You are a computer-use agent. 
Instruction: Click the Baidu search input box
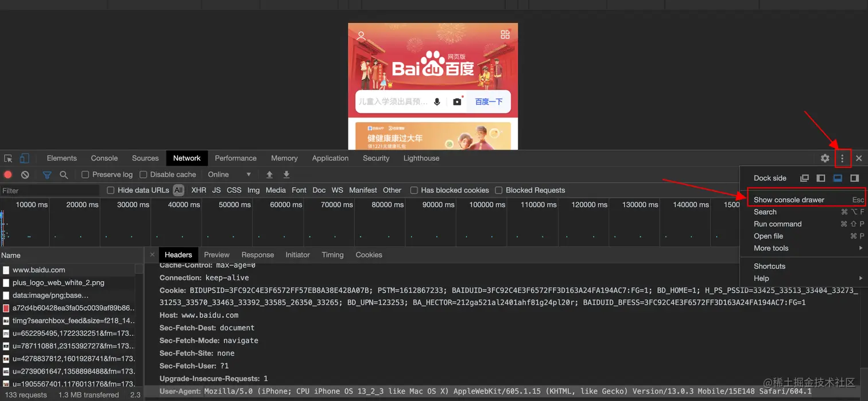point(393,102)
